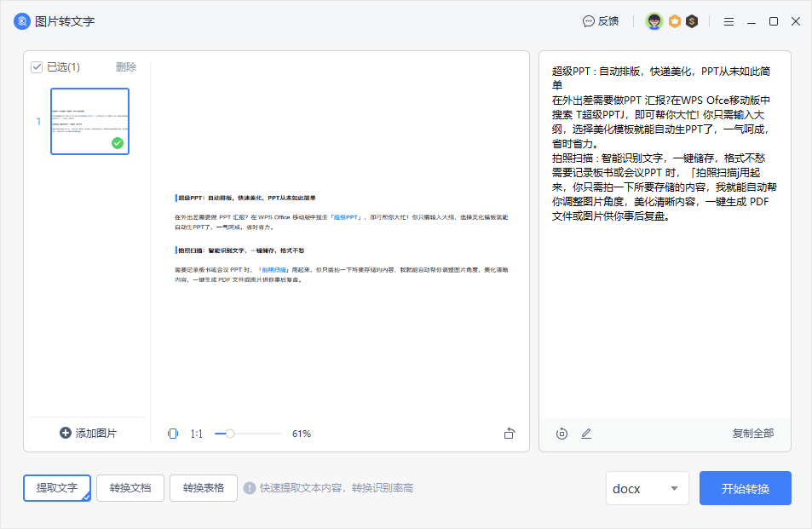Click the add image plus icon
The height and width of the screenshot is (529, 812).
(65, 433)
